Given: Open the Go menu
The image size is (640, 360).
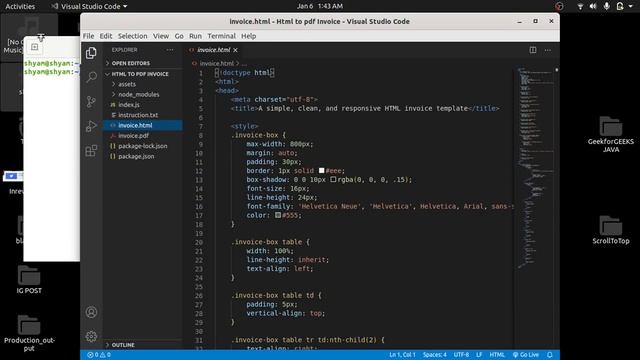Looking at the screenshot, I should pyautogui.click(x=179, y=36).
